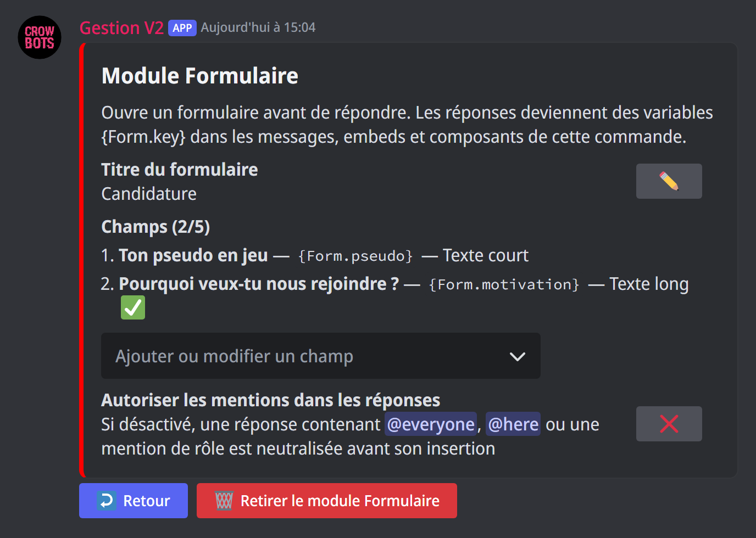This screenshot has height=538, width=756.
Task: Click the 'Texte long' field type
Action: (649, 284)
